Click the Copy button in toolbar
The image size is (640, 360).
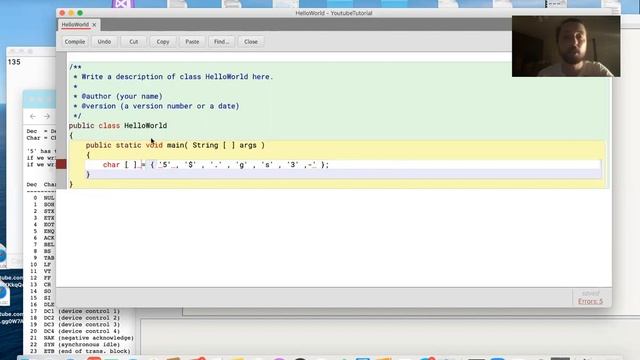[x=163, y=42]
